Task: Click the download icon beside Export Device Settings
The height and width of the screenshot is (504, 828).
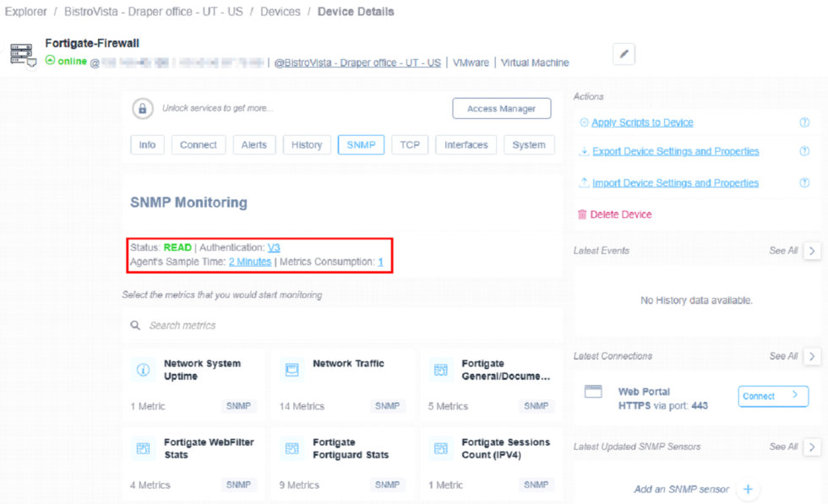Action: click(584, 151)
